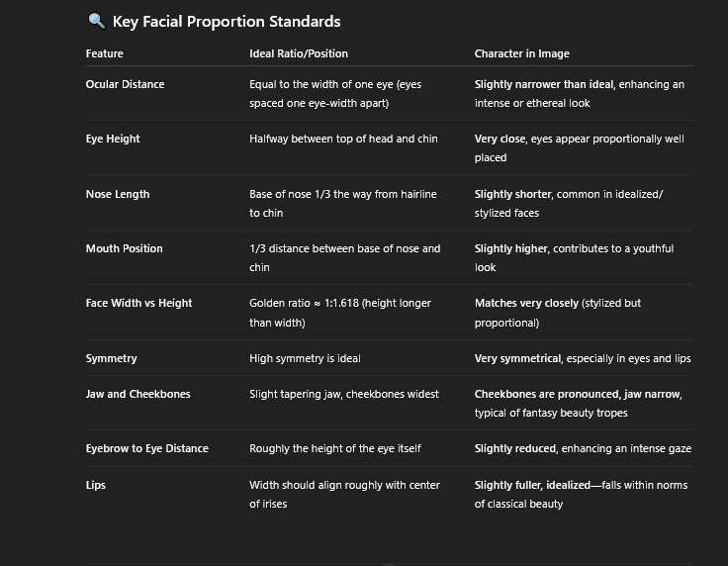Screen dimensions: 728x566
Task: Click the scroll-to-bottom circle at bottom center
Action: (x=389, y=564)
